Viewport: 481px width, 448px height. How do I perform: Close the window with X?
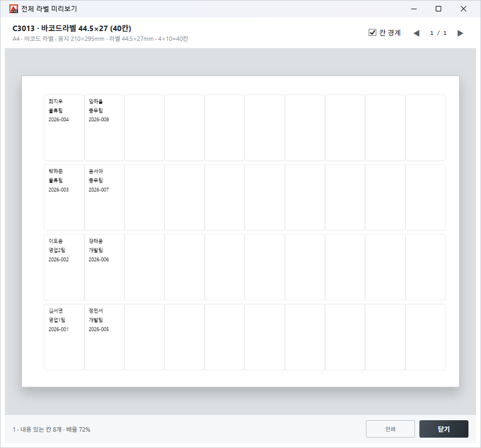click(x=464, y=9)
